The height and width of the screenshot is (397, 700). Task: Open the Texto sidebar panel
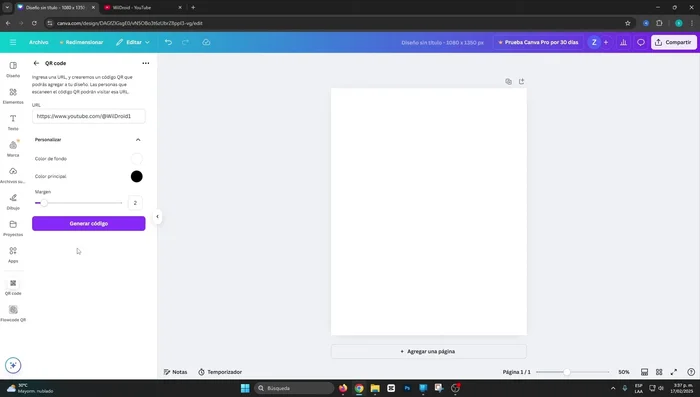[13, 122]
